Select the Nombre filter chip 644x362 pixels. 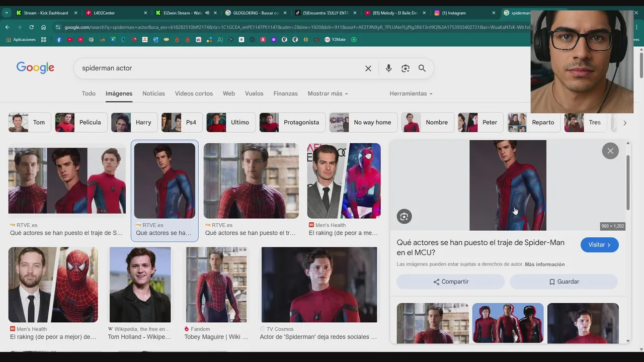(428, 122)
